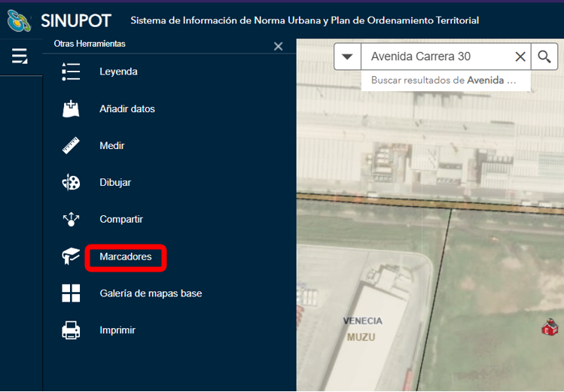The height and width of the screenshot is (392, 564).
Task: Click the Leyenda list icon
Action: coord(71,71)
